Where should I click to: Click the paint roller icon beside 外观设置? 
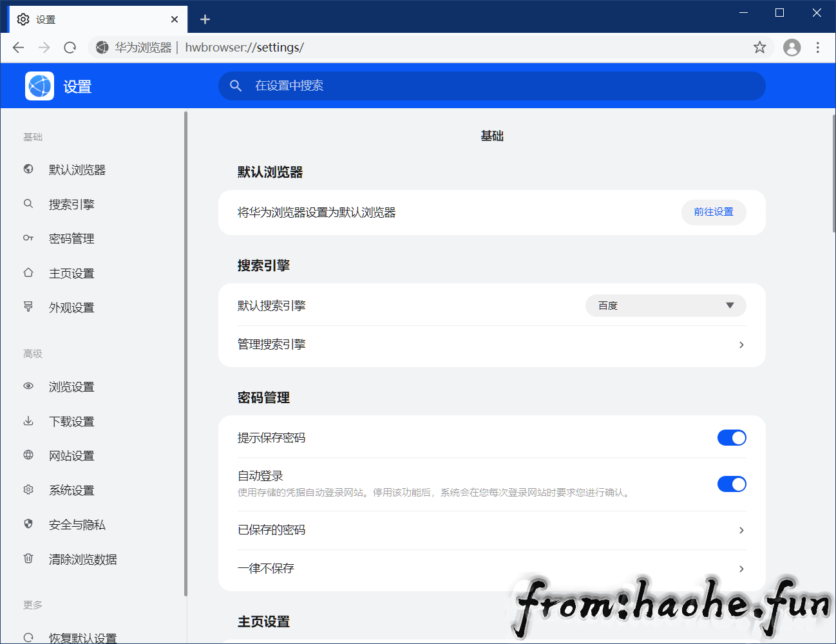(x=28, y=307)
